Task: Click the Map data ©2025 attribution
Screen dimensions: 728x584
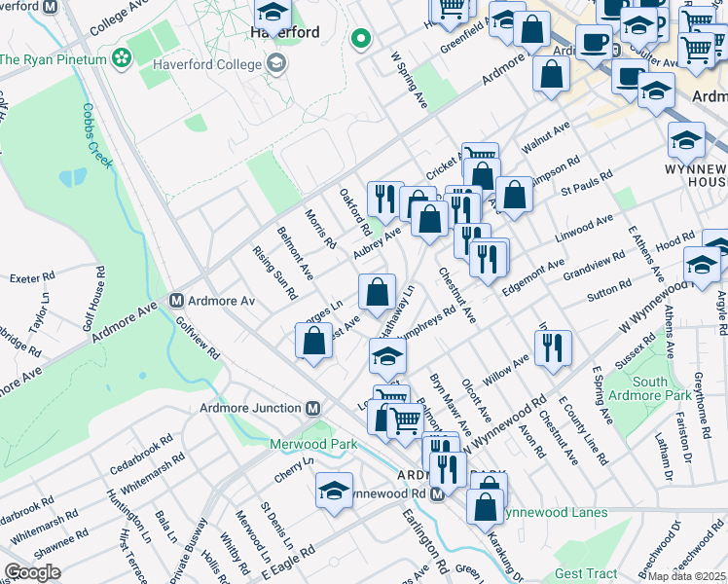Action: 687,576
